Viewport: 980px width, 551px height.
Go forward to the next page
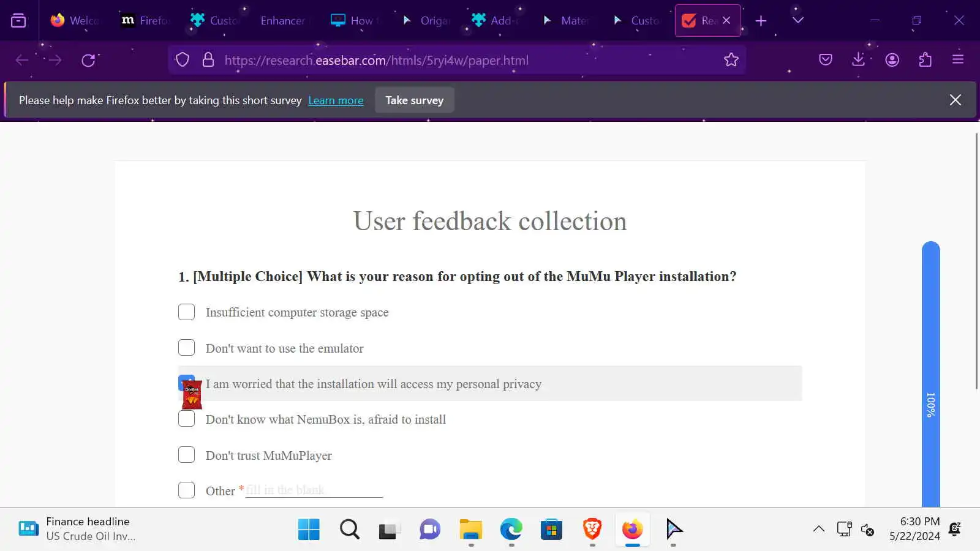[55, 60]
